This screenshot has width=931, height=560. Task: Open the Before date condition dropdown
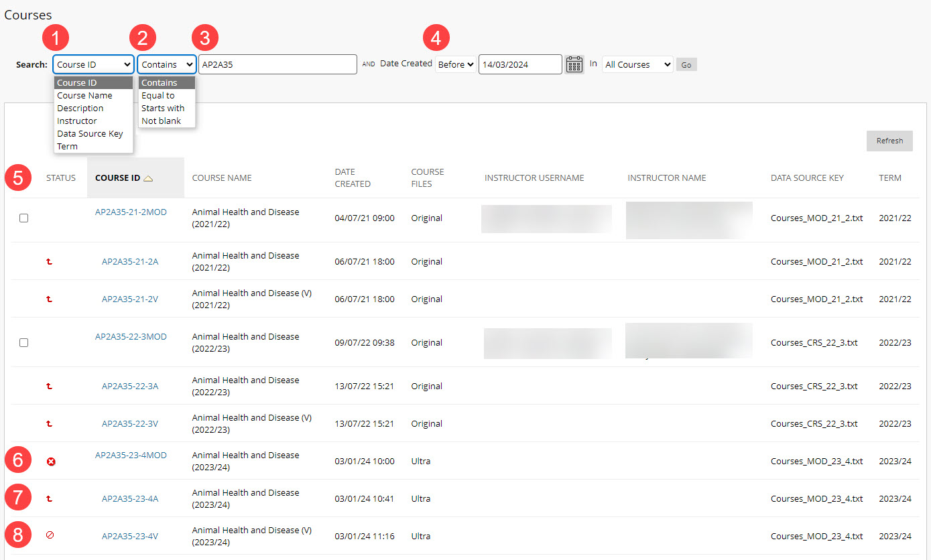click(454, 64)
